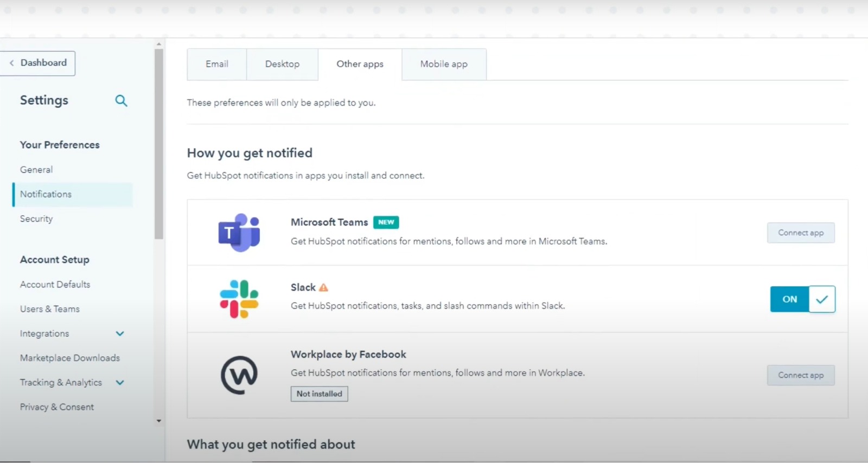Screen dimensions: 868x463
Task: Go back to Dashboard
Action: coord(37,63)
